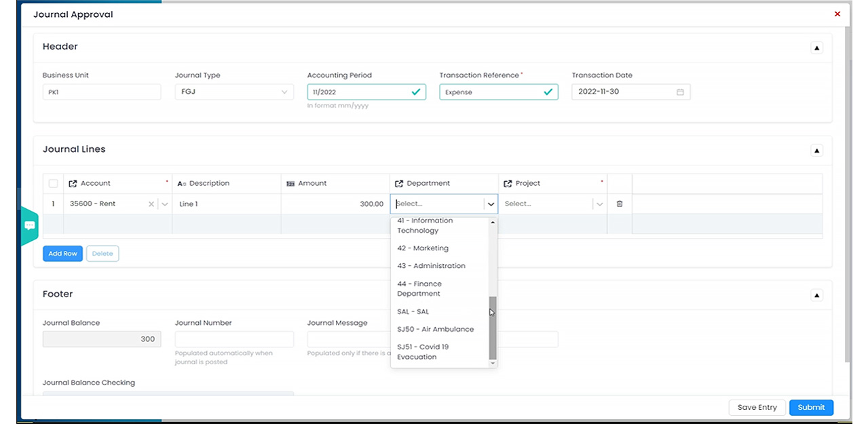Select 42 - Marketing from department list
The width and height of the screenshot is (868, 424).
423,248
